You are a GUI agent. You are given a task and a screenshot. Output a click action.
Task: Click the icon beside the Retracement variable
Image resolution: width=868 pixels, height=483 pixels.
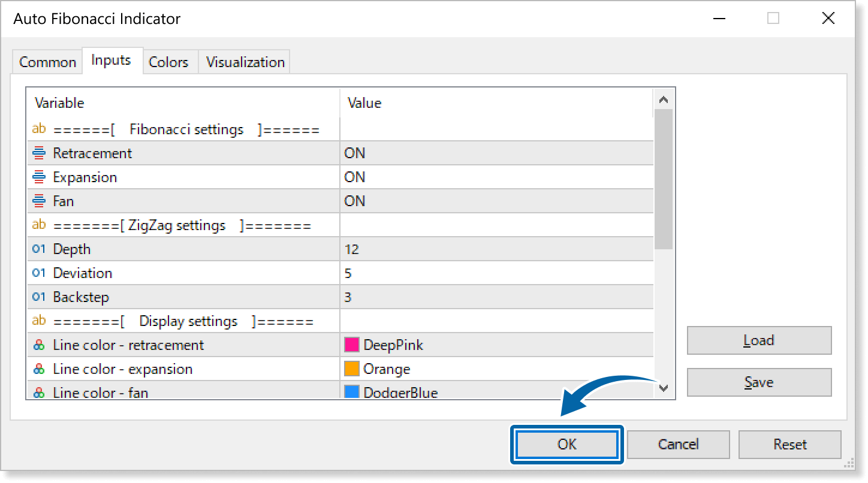[x=39, y=153]
